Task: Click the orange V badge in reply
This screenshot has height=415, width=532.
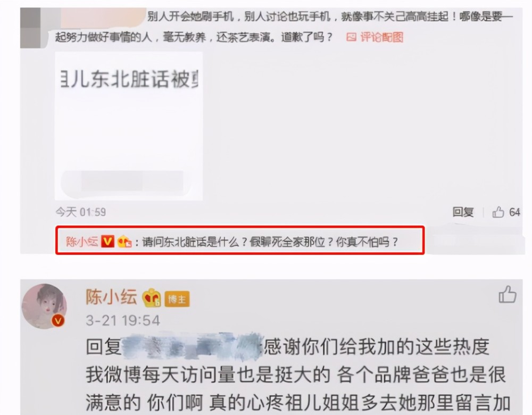Action: tap(107, 242)
